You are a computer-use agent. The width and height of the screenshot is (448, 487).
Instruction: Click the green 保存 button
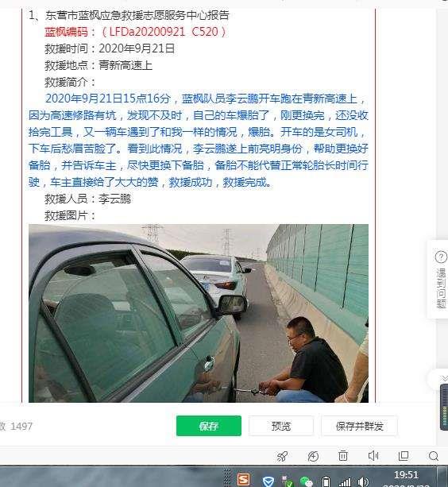pos(209,426)
